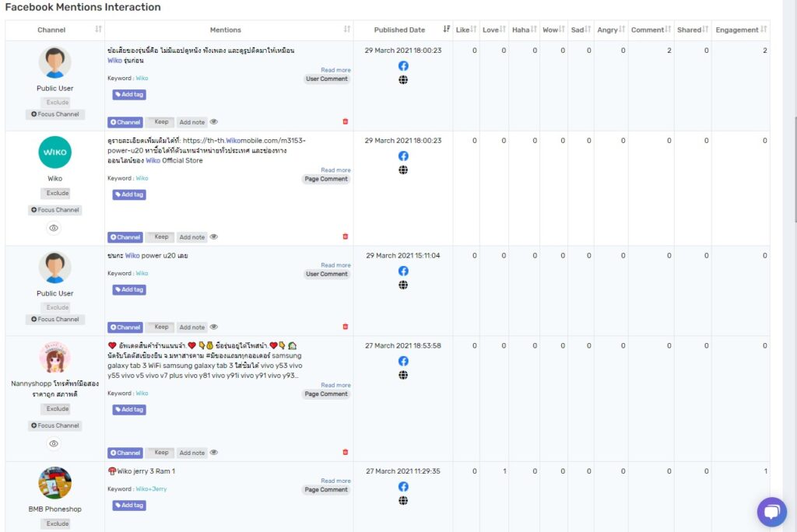Delete Nannyshopp mention with trash icon
The image size is (797, 532).
345,452
